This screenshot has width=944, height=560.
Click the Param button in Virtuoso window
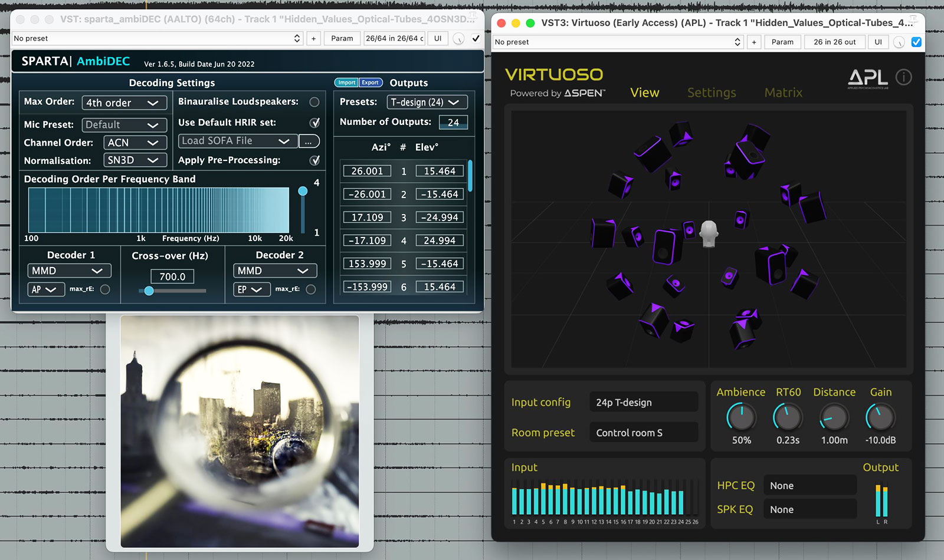782,42
